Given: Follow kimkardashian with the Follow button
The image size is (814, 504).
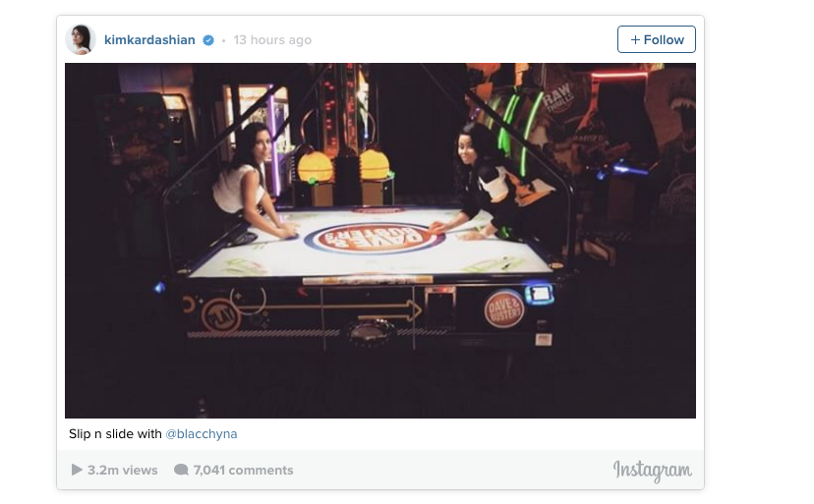Looking at the screenshot, I should (656, 39).
